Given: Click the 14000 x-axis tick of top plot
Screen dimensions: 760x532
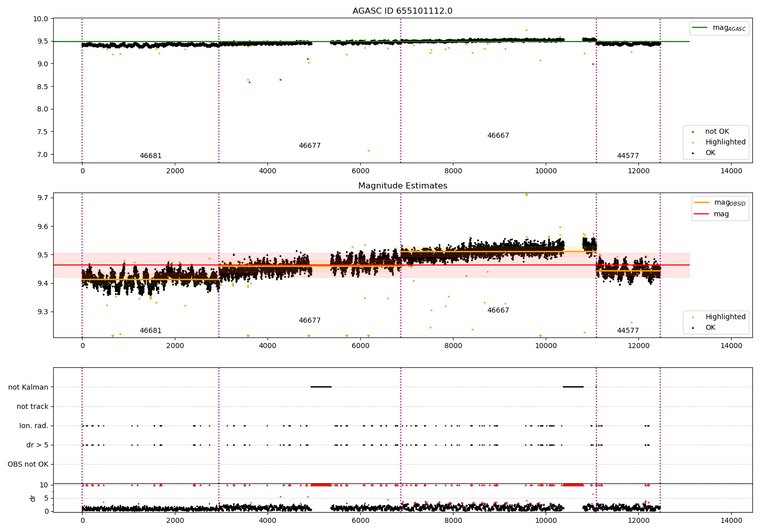Looking at the screenshot, I should [x=731, y=171].
